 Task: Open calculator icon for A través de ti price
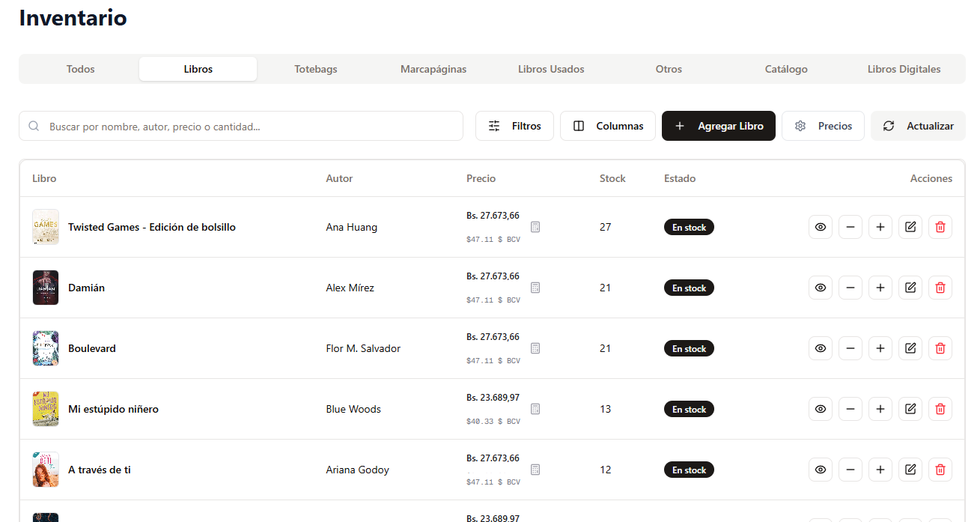coord(535,470)
